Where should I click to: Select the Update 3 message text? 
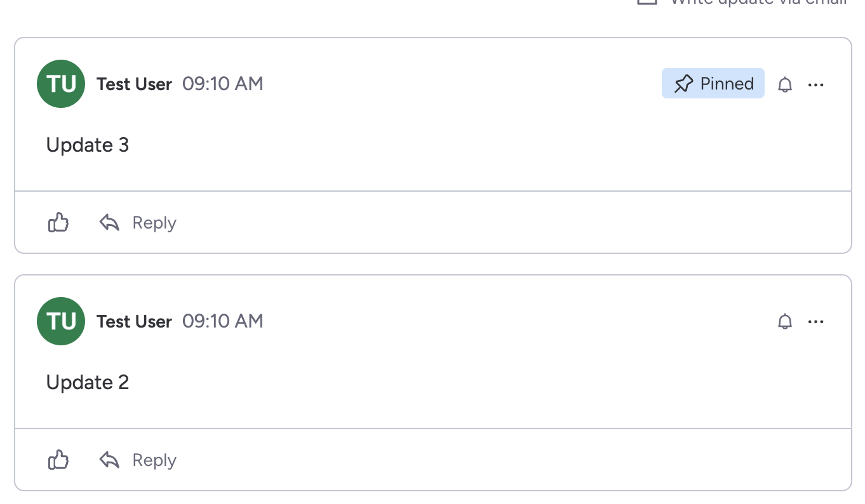pyautogui.click(x=88, y=145)
